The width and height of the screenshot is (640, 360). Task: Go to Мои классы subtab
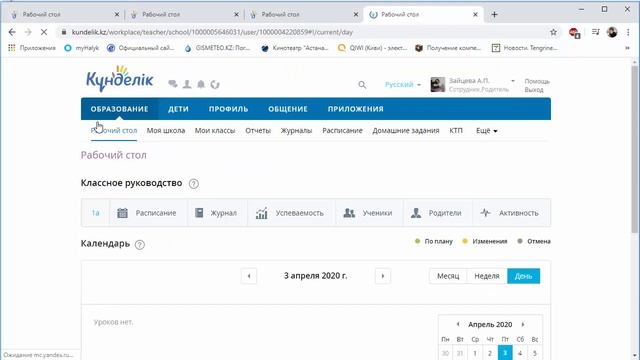click(215, 131)
